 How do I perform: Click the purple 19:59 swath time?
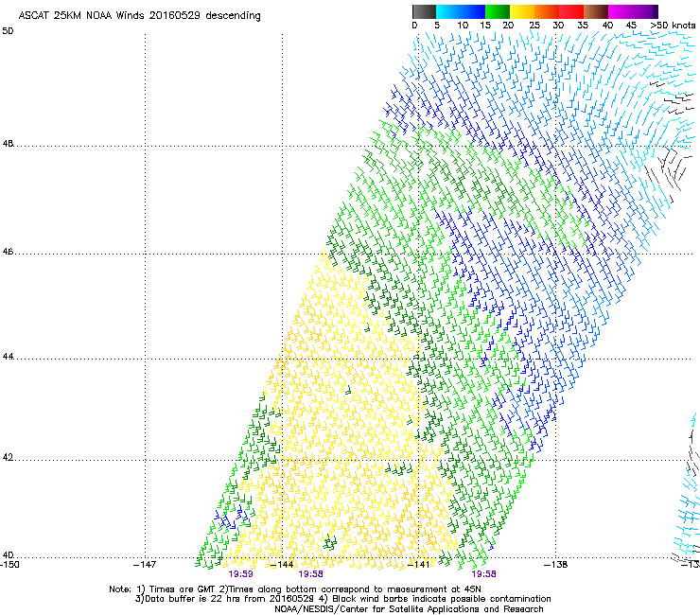(240, 574)
